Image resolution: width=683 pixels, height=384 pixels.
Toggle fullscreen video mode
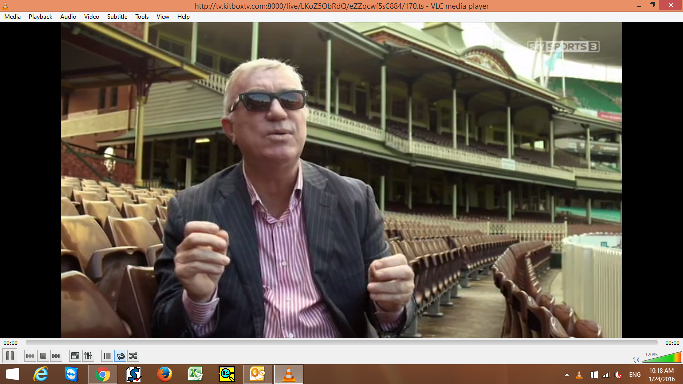point(75,356)
